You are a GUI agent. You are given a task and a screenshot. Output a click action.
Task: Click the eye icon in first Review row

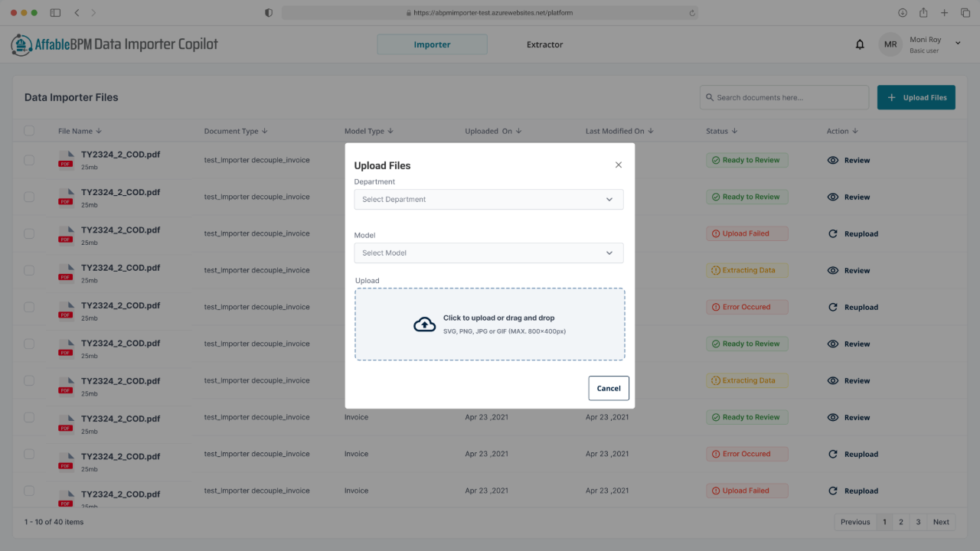coord(833,161)
